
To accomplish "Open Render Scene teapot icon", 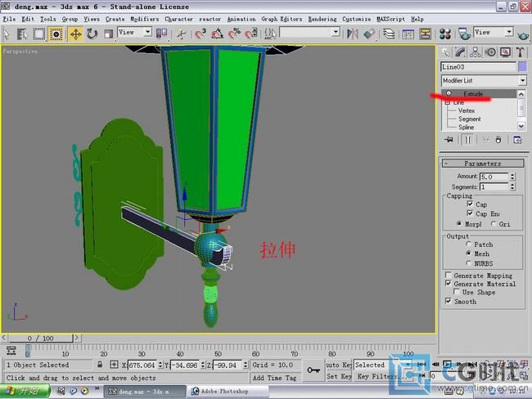I will tap(464, 34).
